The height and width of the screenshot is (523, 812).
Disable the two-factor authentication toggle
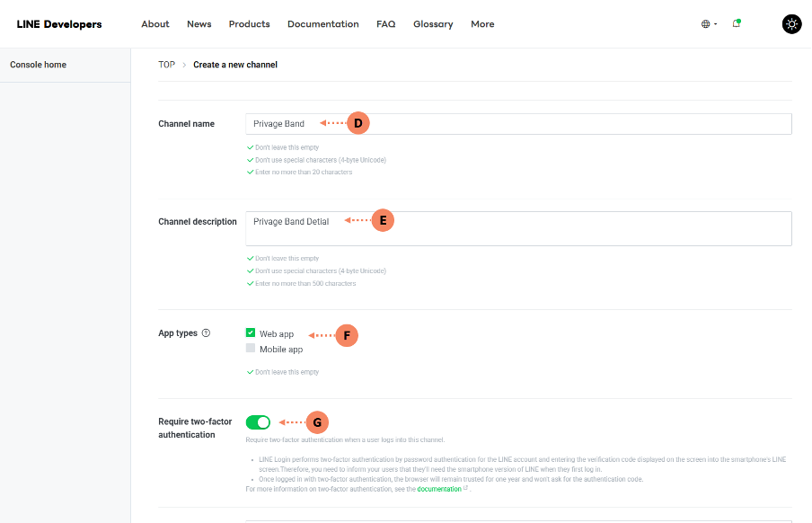[x=258, y=422]
